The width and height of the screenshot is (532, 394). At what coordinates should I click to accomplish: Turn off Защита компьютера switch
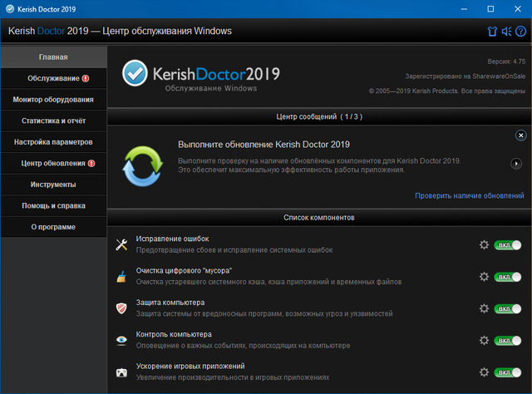[x=507, y=308]
